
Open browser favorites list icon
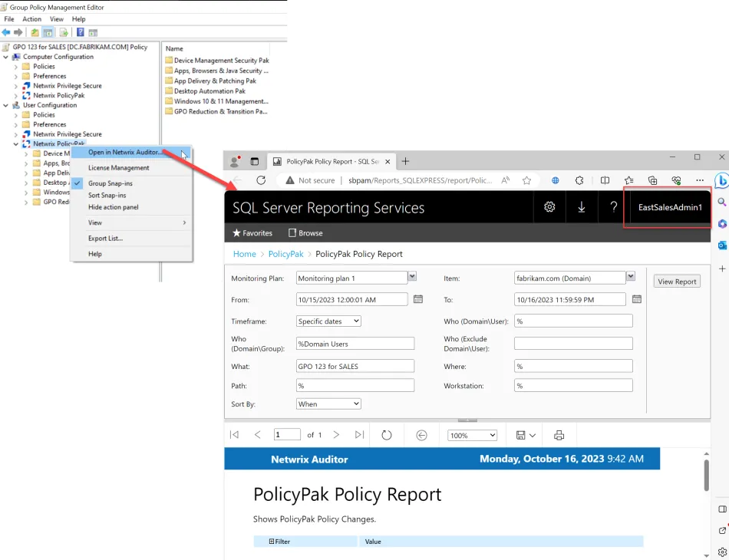(628, 180)
